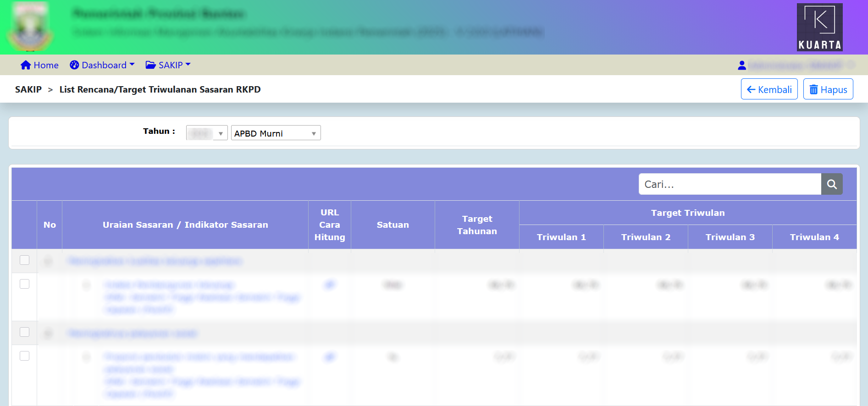
Task: Open the SAKIP menu
Action: click(168, 65)
